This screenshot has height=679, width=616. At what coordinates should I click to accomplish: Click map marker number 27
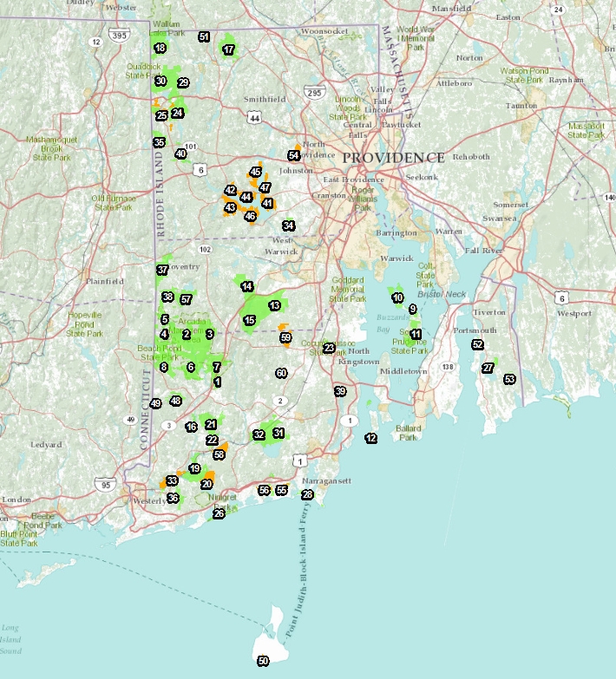pyautogui.click(x=488, y=368)
